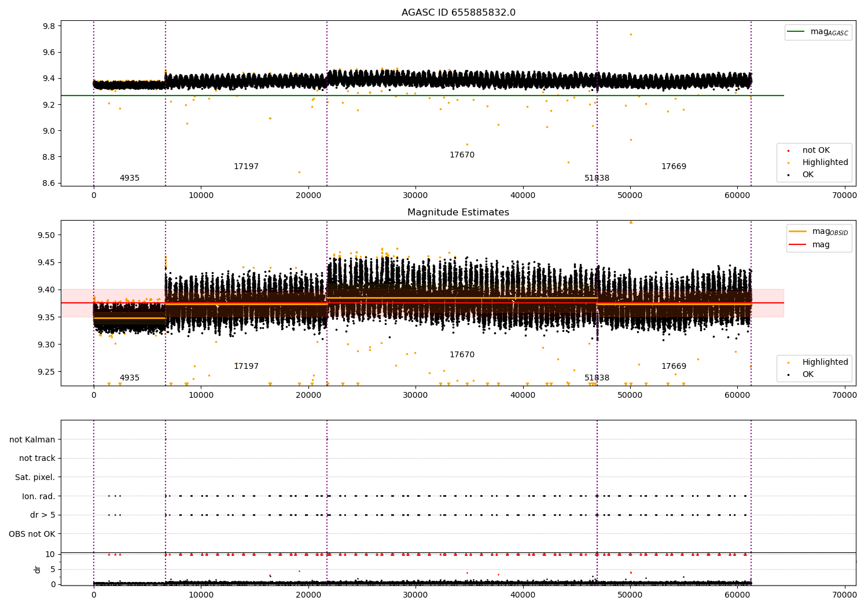This screenshot has width=868, height=608.
Task: Click the orange outlier point near 9.73 magnitude
Action: 631,34
